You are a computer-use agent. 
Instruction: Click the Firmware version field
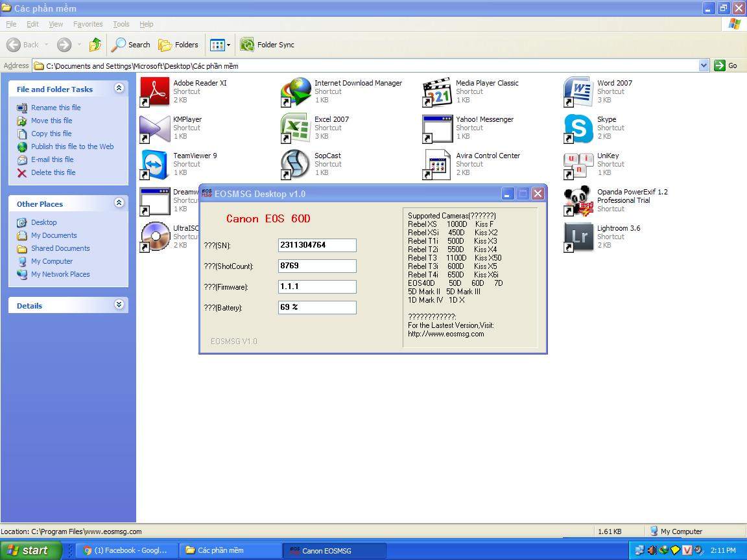tap(317, 286)
